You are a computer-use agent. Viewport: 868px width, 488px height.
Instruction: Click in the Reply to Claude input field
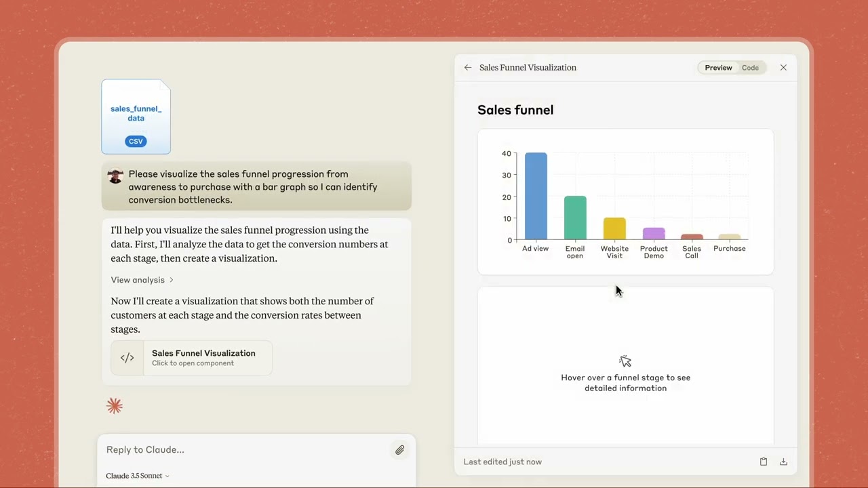pos(244,450)
